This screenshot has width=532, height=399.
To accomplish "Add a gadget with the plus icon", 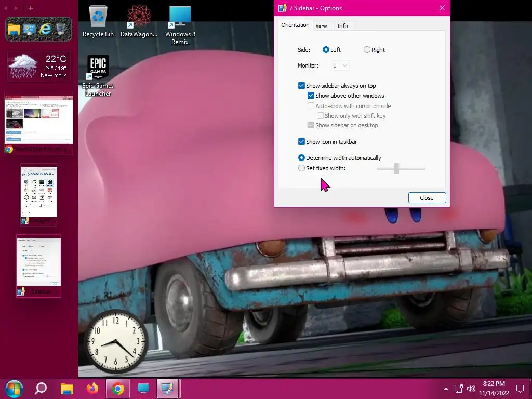I will 31,8.
